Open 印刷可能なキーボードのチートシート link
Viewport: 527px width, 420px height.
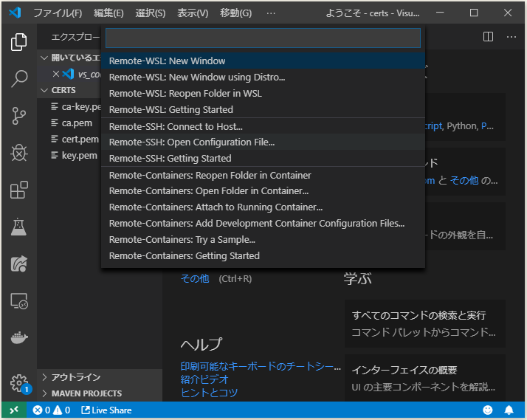tap(261, 366)
